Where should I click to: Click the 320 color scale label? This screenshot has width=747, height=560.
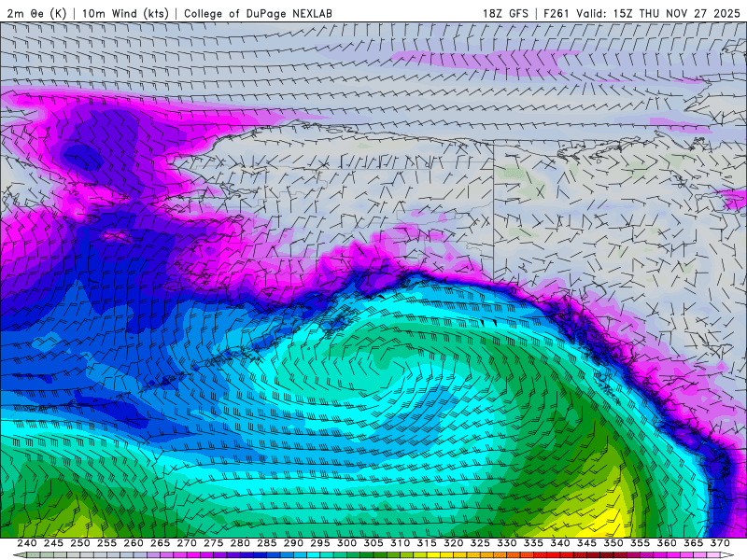[x=454, y=543]
